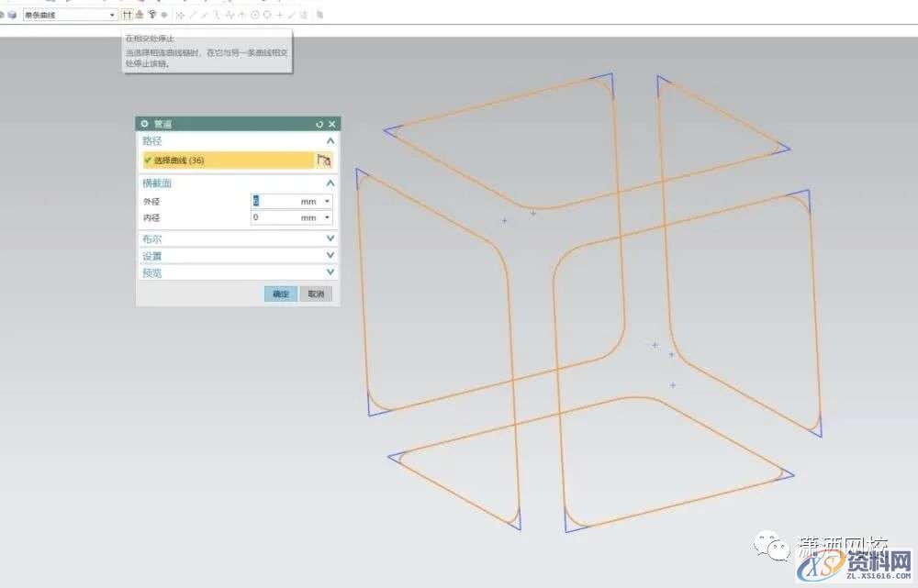Click the chain selection icon in the top toolbar
The height and width of the screenshot is (588, 918).
[x=151, y=15]
